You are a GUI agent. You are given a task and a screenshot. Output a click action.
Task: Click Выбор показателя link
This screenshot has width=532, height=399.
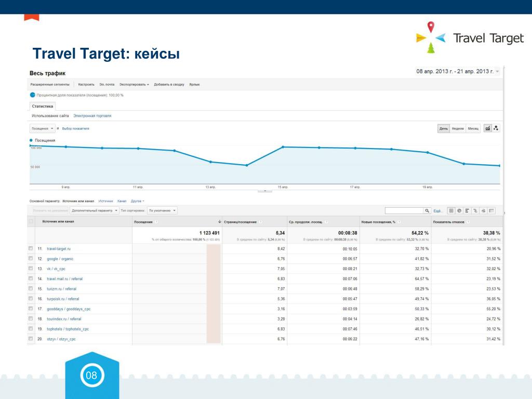[76, 129]
